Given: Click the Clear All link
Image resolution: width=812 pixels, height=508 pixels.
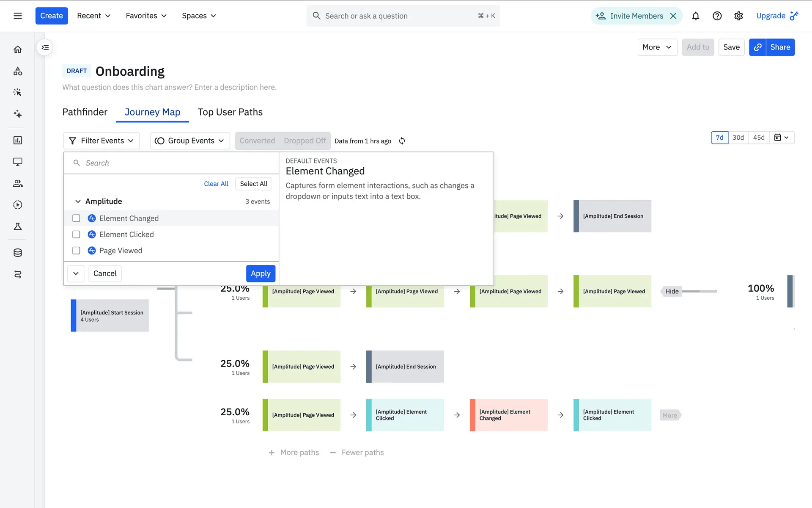Looking at the screenshot, I should (216, 184).
